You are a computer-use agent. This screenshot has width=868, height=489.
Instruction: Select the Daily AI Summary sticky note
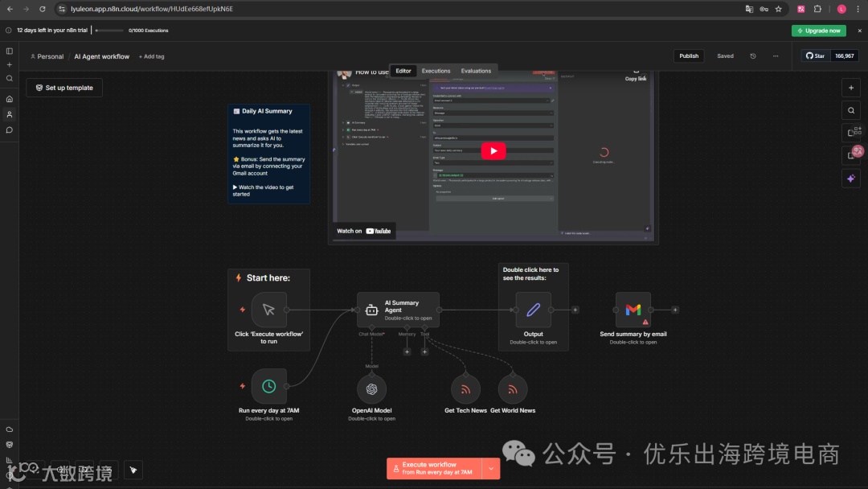pos(268,154)
